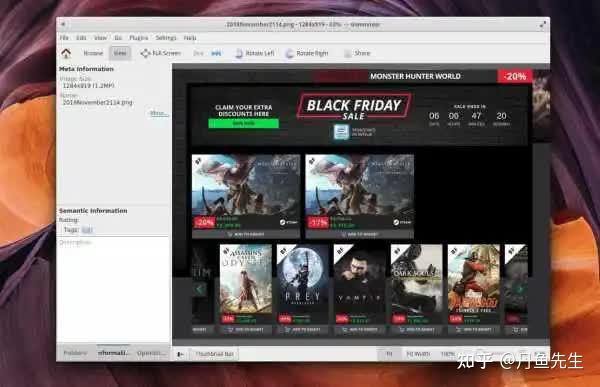This screenshot has height=387, width=600.
Task: Open the Help menu
Action: 190,38
